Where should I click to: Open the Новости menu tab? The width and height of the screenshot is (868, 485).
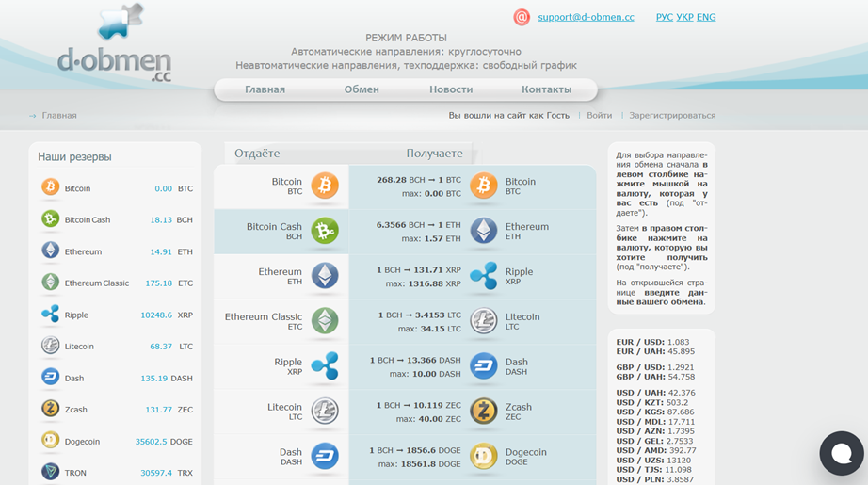[x=451, y=89]
